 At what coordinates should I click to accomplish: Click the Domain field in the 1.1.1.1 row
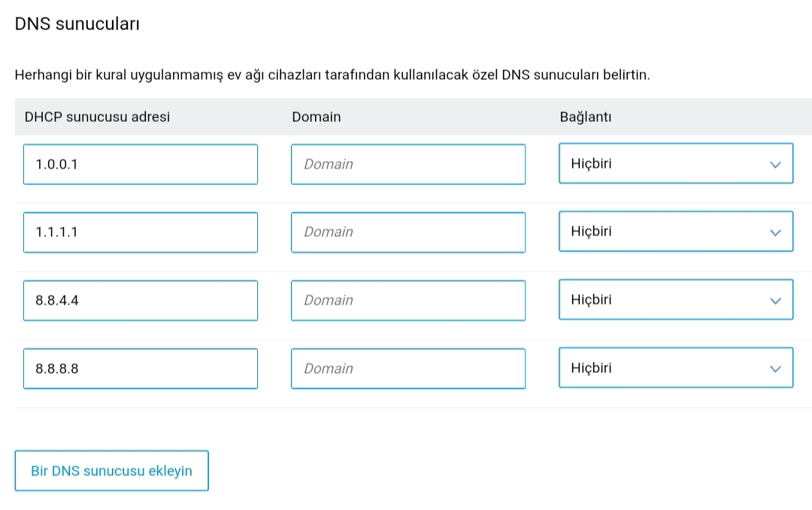(x=408, y=232)
